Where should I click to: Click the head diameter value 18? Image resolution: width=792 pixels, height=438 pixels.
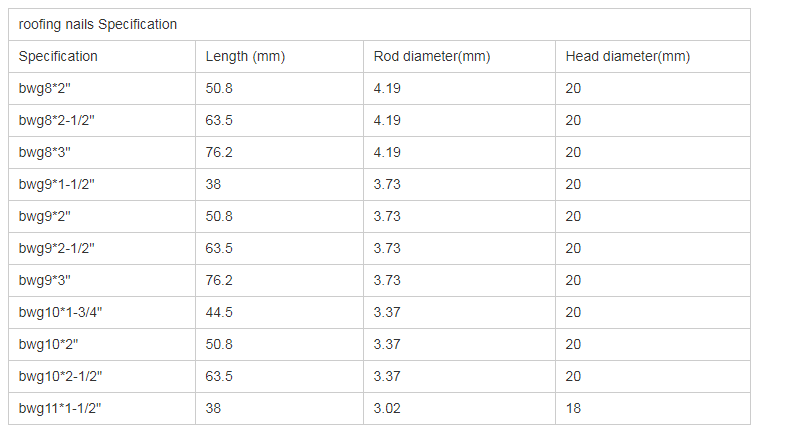573,408
